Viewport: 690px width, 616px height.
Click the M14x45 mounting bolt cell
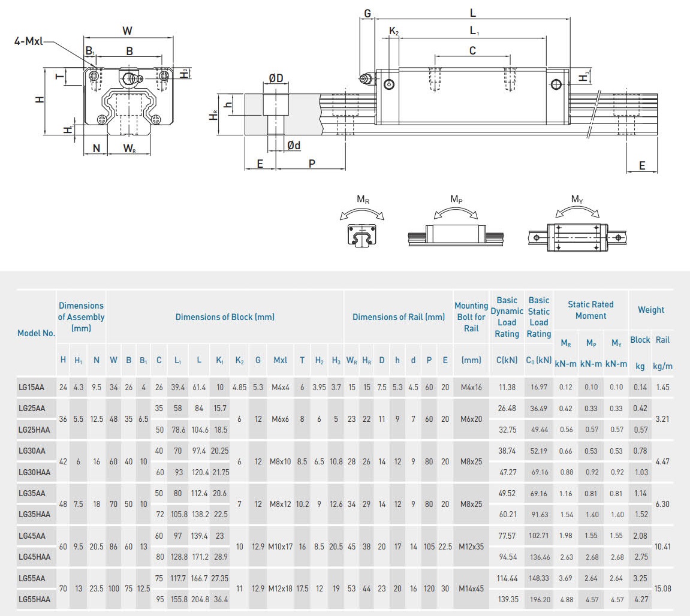(471, 588)
